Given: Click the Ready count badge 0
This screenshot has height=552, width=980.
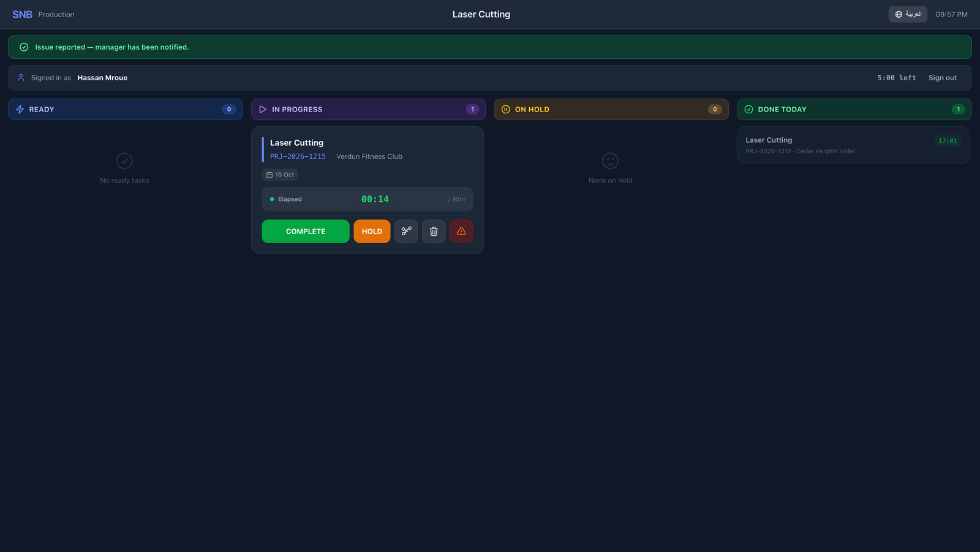Looking at the screenshot, I should (229, 109).
